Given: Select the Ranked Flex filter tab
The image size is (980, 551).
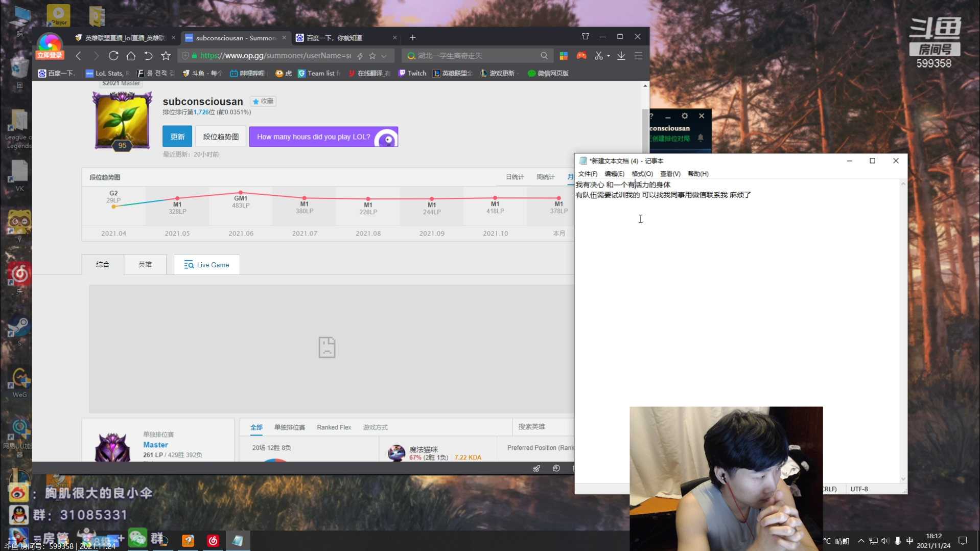Looking at the screenshot, I should coord(334,427).
